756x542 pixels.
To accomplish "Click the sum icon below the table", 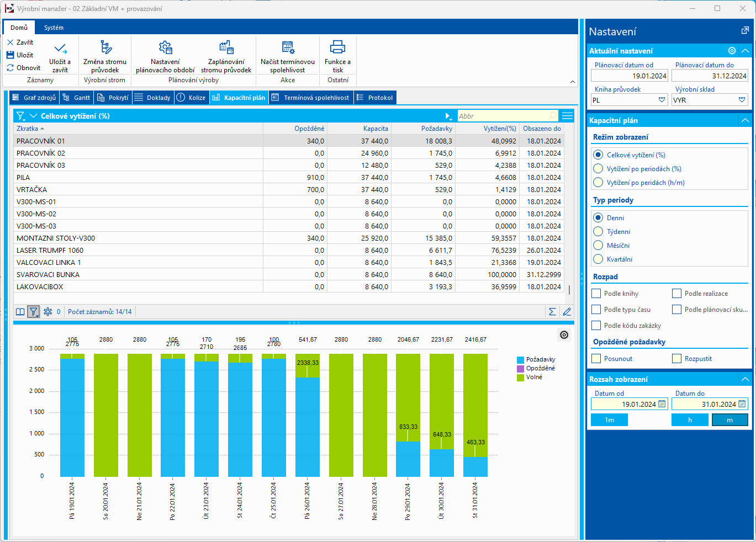I will [552, 312].
